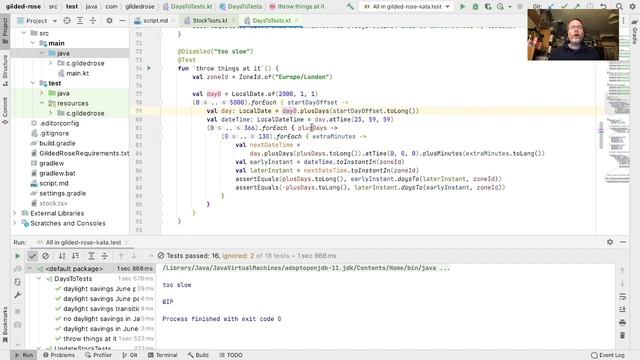Collapse the DaysToTests results node
The width and height of the screenshot is (640, 360).
(x=39, y=279)
